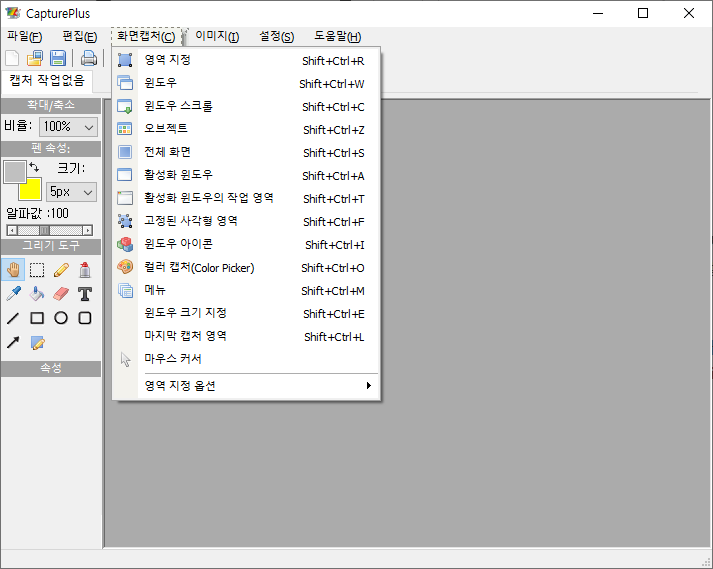Click the print toolbar icon
Viewport: 713px width, 569px height.
pos(89,58)
